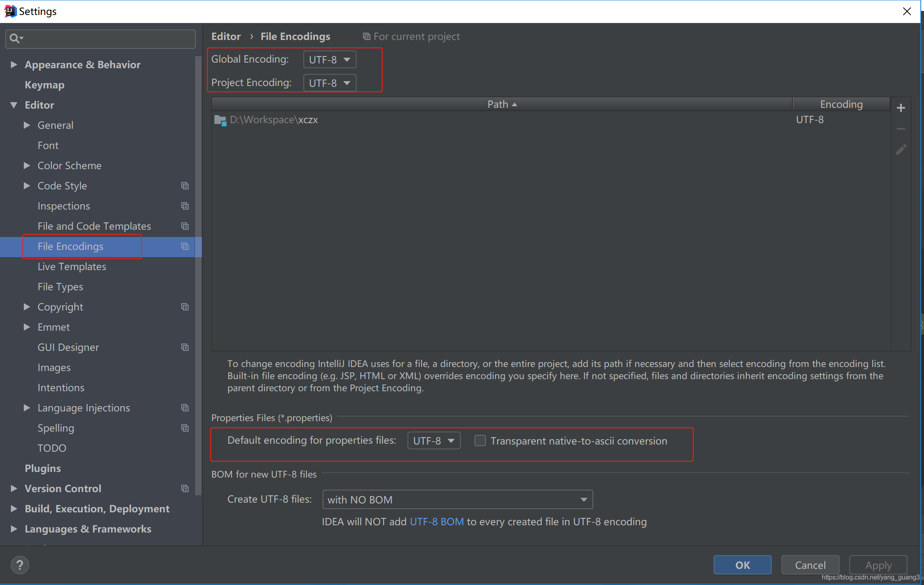Click project-level icon beside Code Style

[x=185, y=186]
